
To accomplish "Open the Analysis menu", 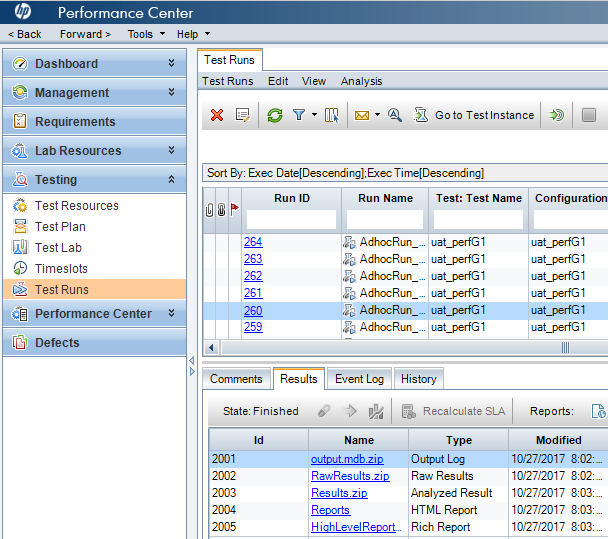I will [x=361, y=81].
